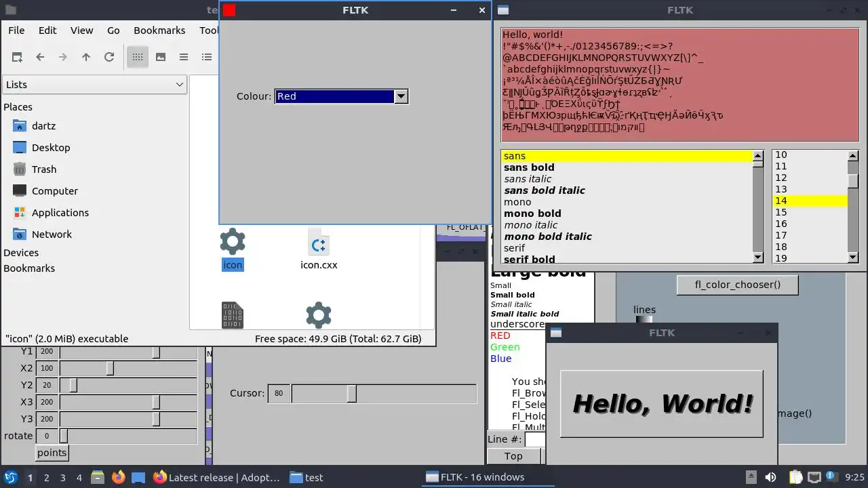Viewport: 868px width, 488px height.
Task: Click the X2 value slider
Action: coord(128,369)
